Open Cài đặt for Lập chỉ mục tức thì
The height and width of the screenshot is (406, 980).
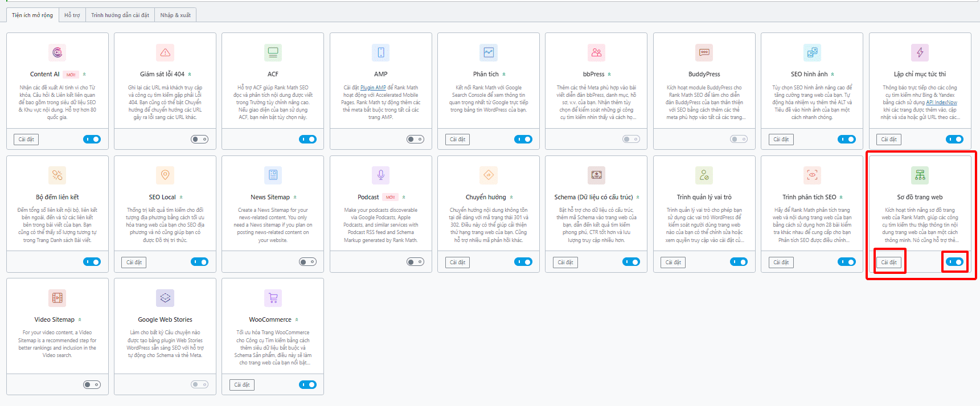(x=889, y=139)
